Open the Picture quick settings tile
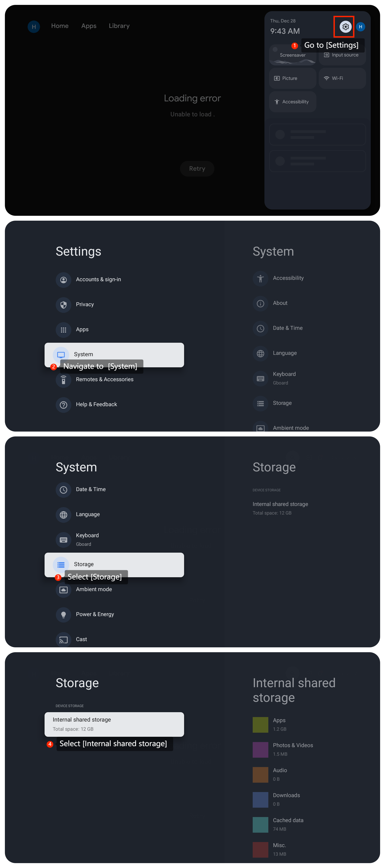The image size is (385, 868). (292, 78)
